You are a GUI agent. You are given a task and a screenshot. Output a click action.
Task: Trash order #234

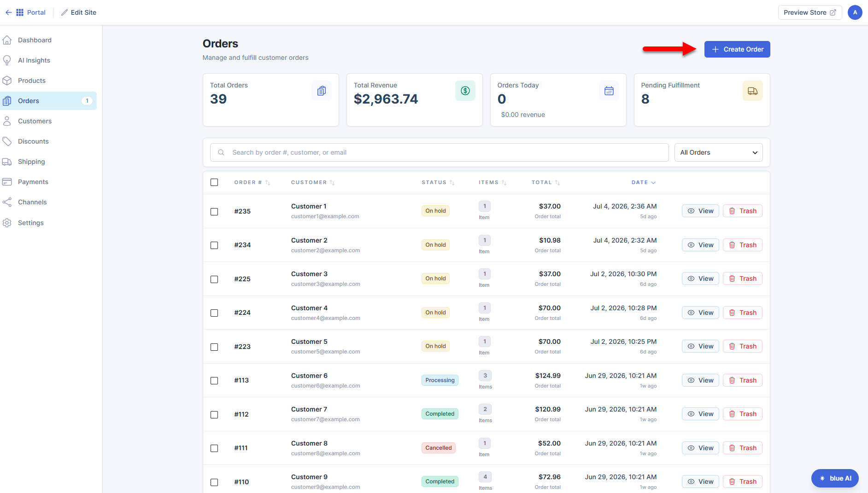(x=743, y=245)
